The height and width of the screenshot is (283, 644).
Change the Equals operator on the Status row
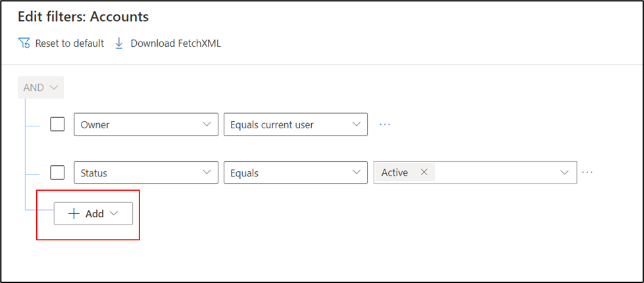pos(295,173)
